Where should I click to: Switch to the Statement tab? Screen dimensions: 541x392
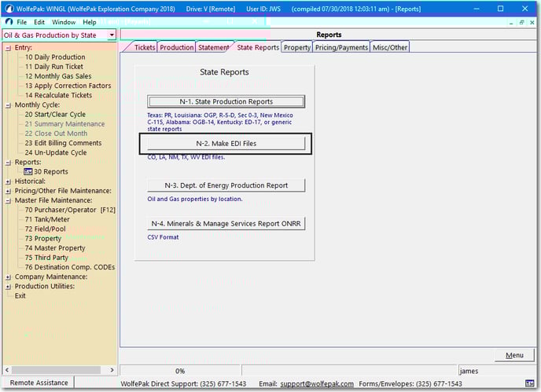(213, 47)
